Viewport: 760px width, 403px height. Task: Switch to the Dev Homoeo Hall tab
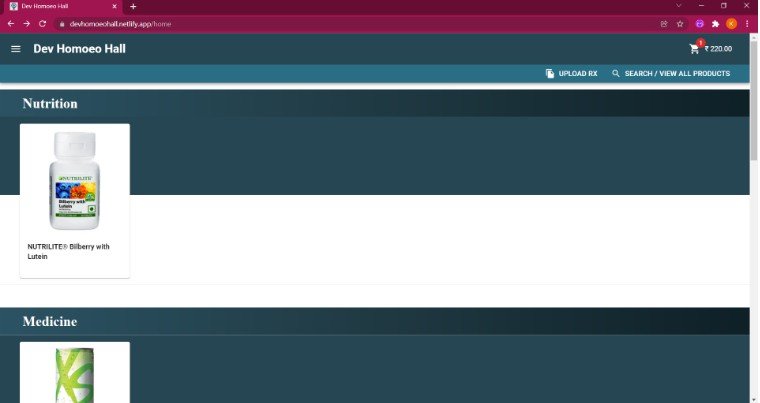point(62,7)
